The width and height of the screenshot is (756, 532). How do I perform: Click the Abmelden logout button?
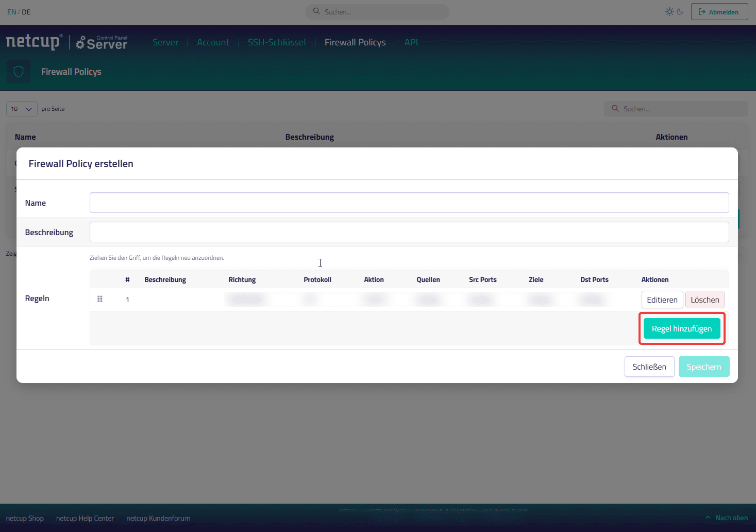pyautogui.click(x=719, y=12)
